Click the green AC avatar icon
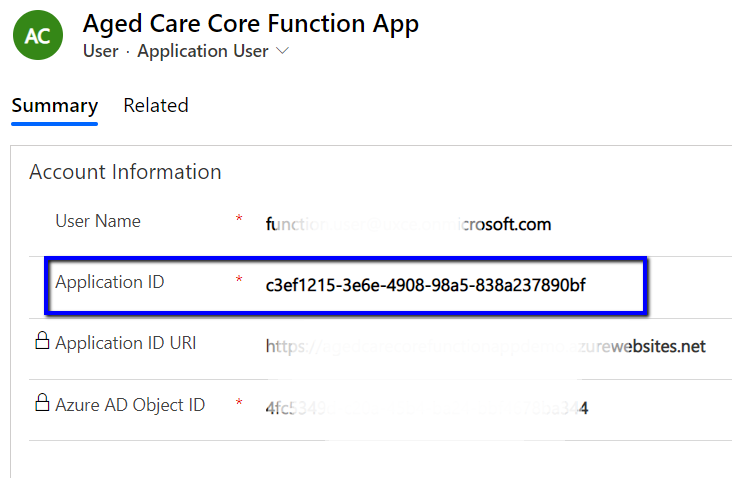This screenshot has width=732, height=478. point(37,35)
